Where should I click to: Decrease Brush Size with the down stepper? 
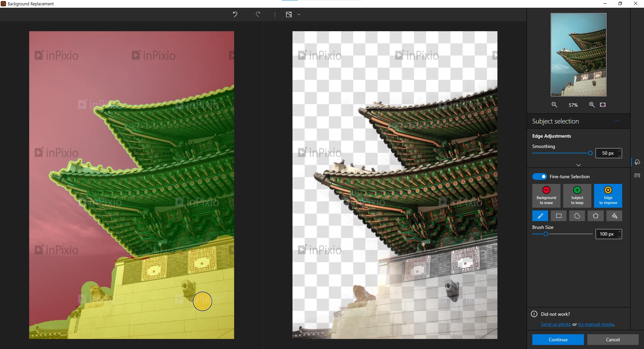click(x=619, y=236)
